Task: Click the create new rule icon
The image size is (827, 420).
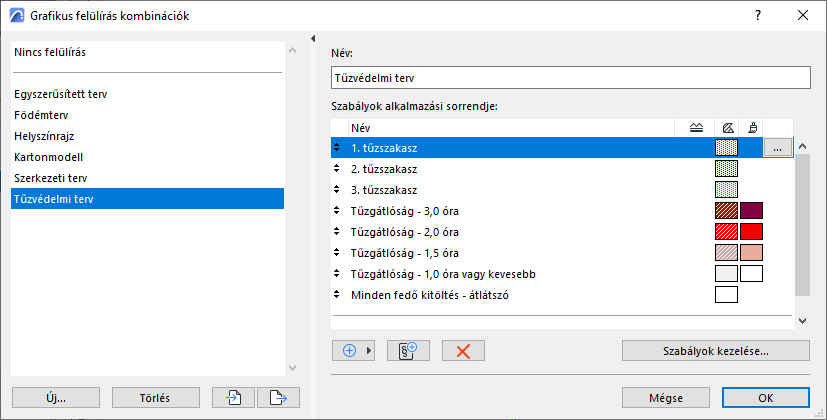Action: pyautogui.click(x=406, y=350)
